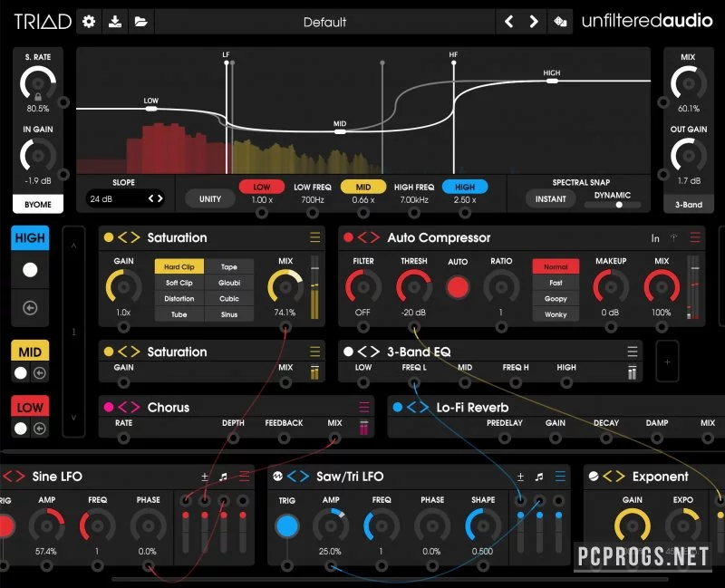Click Auto Compressor sidechain antenna icon
The height and width of the screenshot is (588, 725).
coord(673,238)
